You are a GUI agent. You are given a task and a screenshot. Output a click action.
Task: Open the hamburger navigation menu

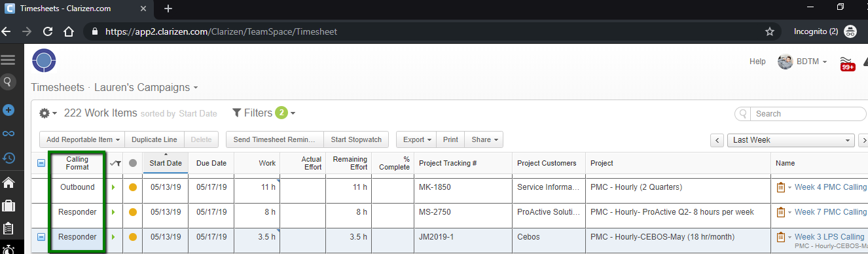click(x=8, y=60)
